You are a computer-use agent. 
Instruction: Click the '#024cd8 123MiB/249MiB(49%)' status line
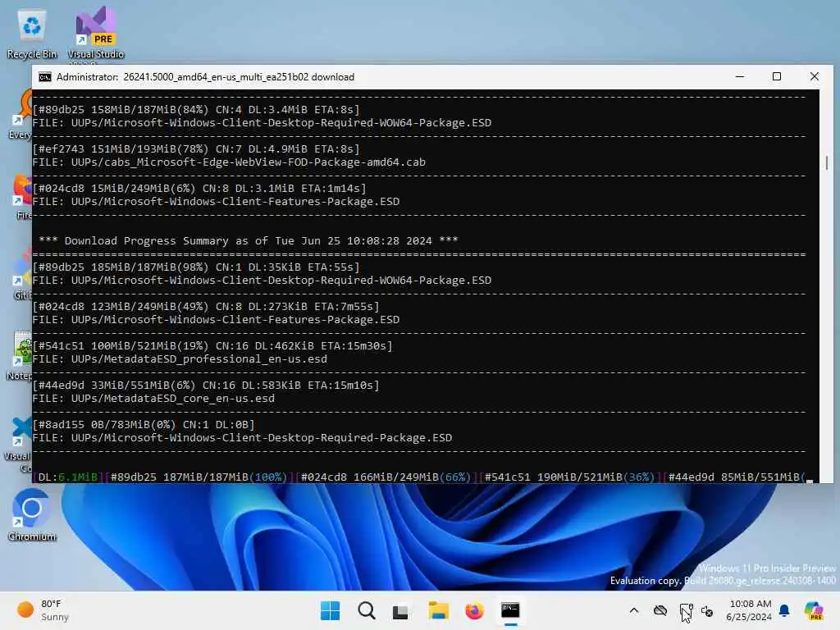(x=206, y=307)
